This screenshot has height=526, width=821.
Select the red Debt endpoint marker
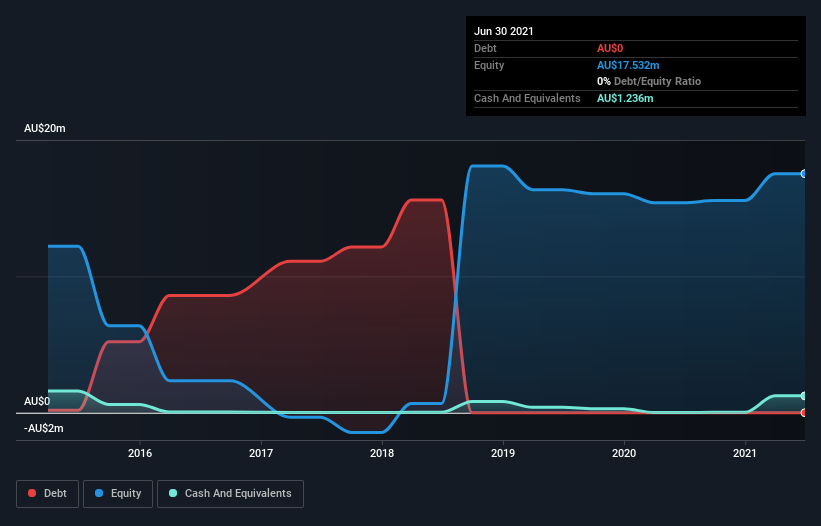[x=804, y=412]
